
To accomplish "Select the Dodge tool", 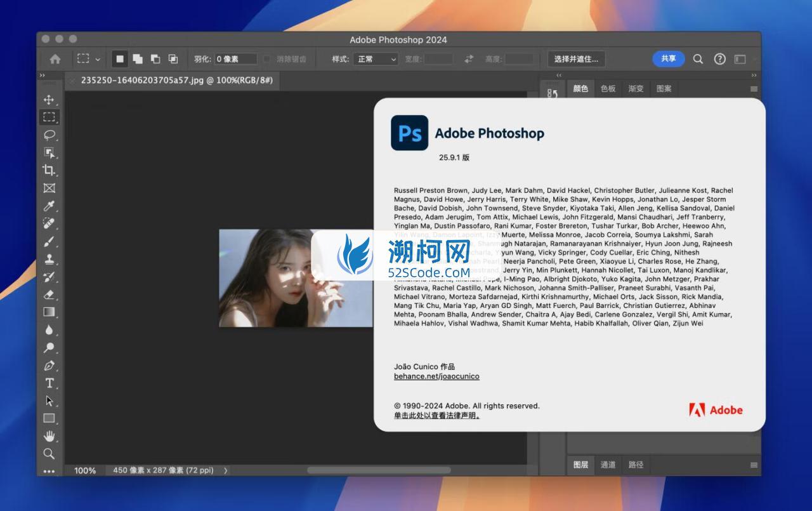I will [49, 347].
